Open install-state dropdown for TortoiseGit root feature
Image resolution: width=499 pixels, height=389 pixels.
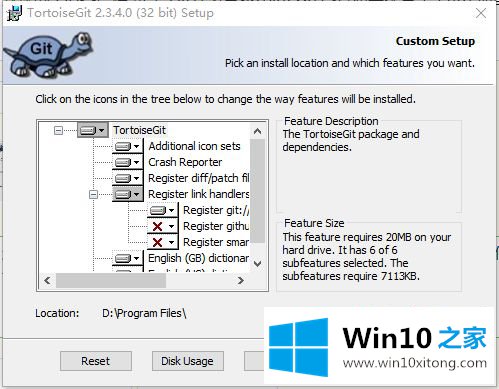[93, 130]
